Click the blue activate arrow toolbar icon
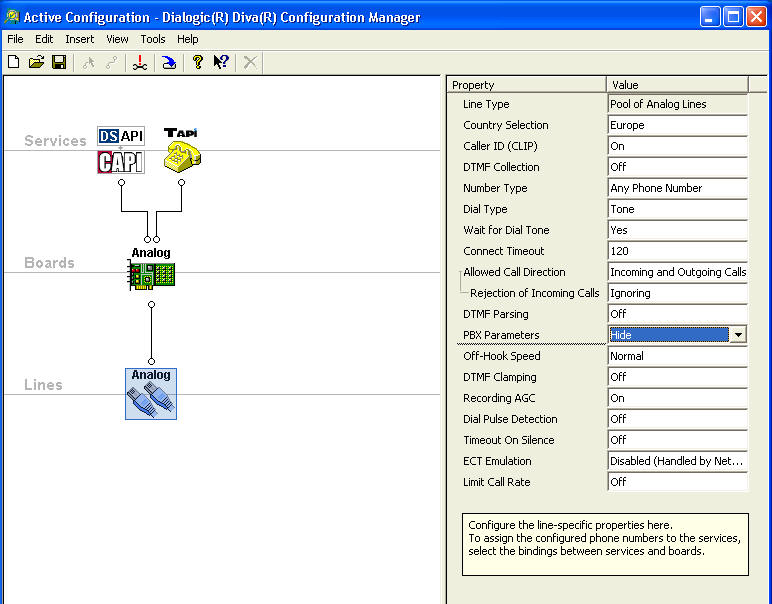This screenshot has width=772, height=604. click(169, 63)
